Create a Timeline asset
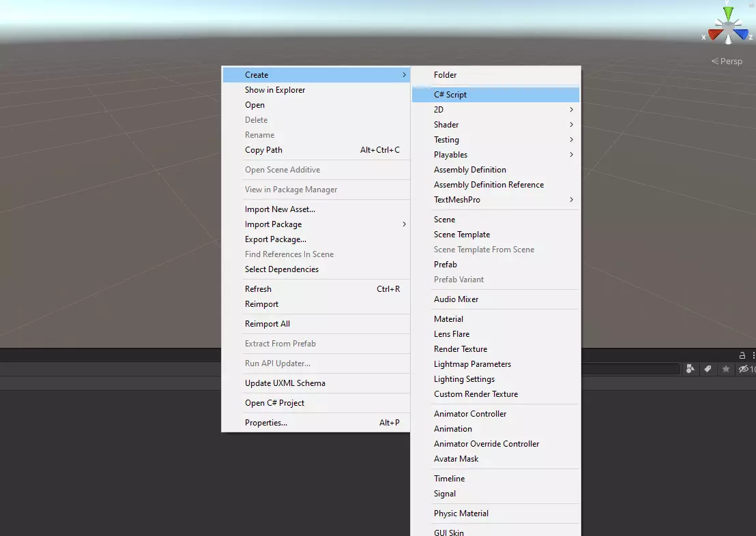 pos(495,478)
